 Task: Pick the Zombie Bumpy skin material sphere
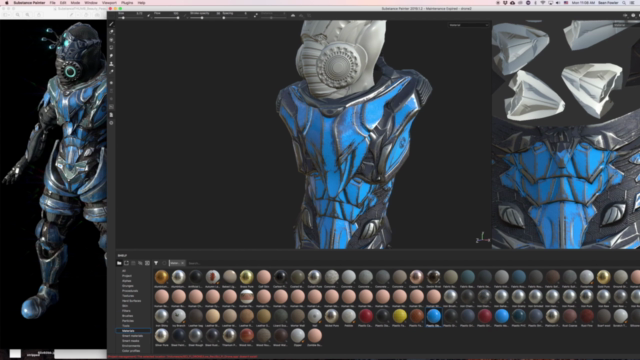point(315,336)
